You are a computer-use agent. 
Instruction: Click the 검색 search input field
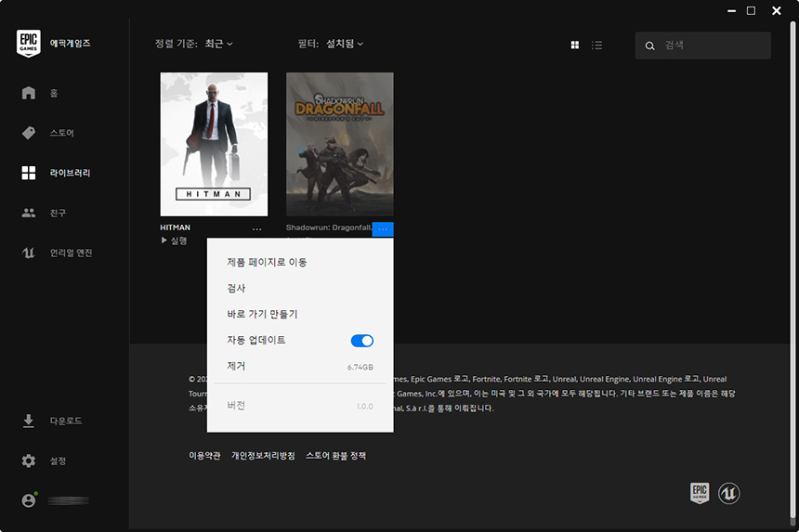point(702,45)
